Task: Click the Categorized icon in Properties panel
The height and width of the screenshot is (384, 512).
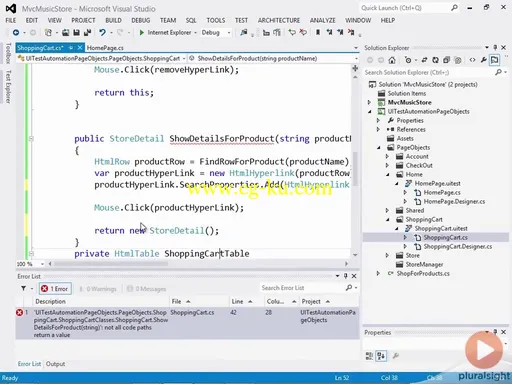Action: click(x=369, y=356)
